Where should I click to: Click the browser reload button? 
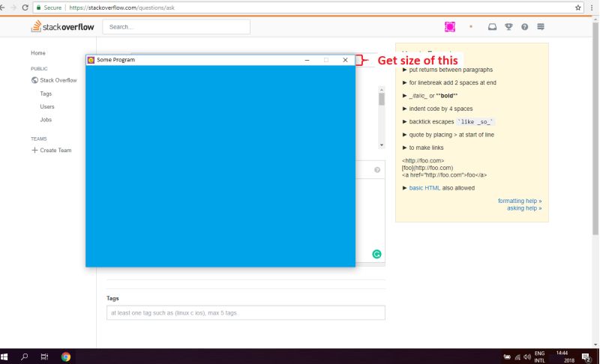coord(25,7)
